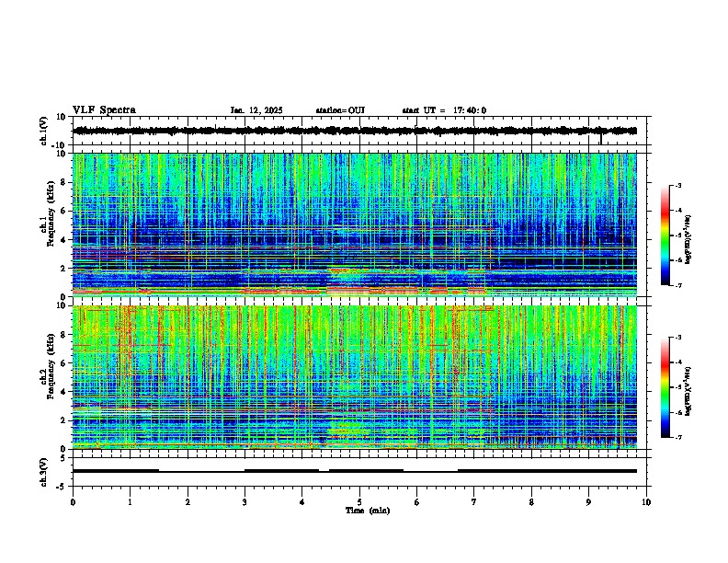Click the '8' kHz tick on ch.2 frequency axis
728x563 pixels.
click(63, 335)
